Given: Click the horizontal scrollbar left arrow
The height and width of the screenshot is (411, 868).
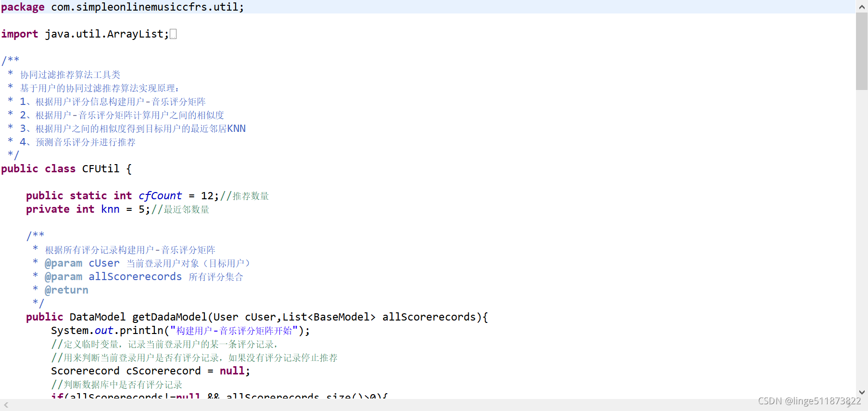Looking at the screenshot, I should click(6, 405).
